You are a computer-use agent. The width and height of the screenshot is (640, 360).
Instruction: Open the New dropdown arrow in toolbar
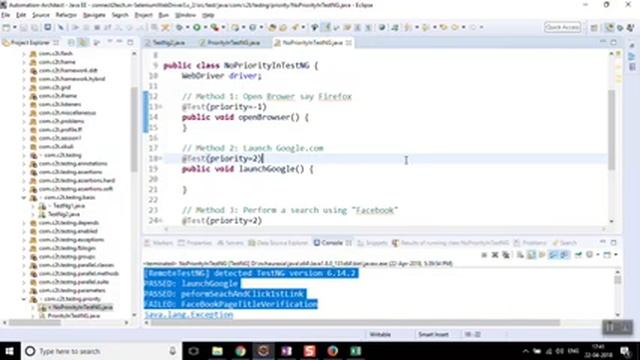[x=15, y=27]
